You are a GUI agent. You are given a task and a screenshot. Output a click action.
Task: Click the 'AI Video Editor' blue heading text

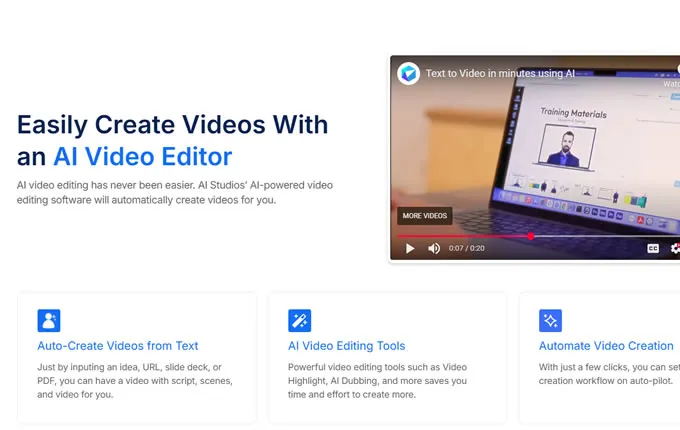[143, 156]
